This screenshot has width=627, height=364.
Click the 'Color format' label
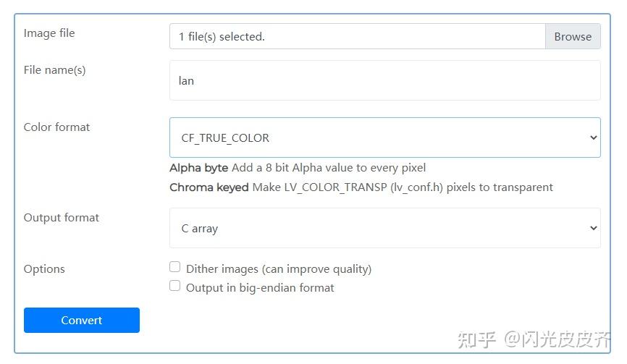click(56, 127)
